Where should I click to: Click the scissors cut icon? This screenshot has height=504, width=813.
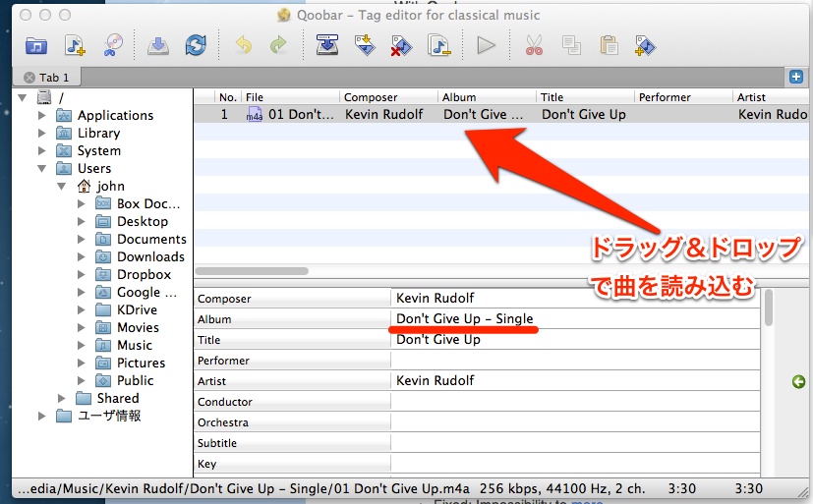click(534, 45)
